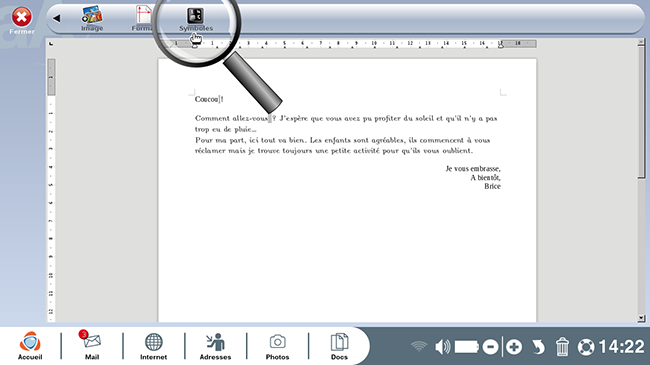This screenshot has width=650, height=365.
Task: Click the line starting 'Pour ma part'
Action: click(x=342, y=140)
